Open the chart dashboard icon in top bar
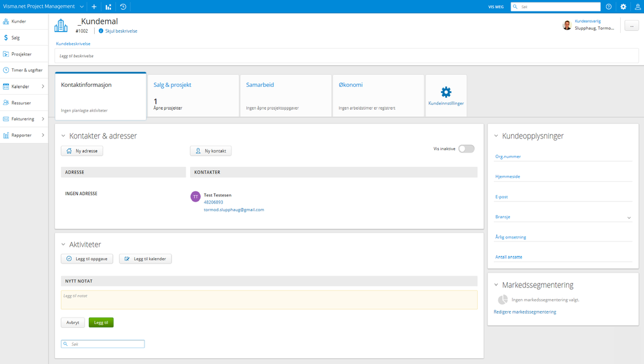Screen dimensions: 644x364 (108, 6)
